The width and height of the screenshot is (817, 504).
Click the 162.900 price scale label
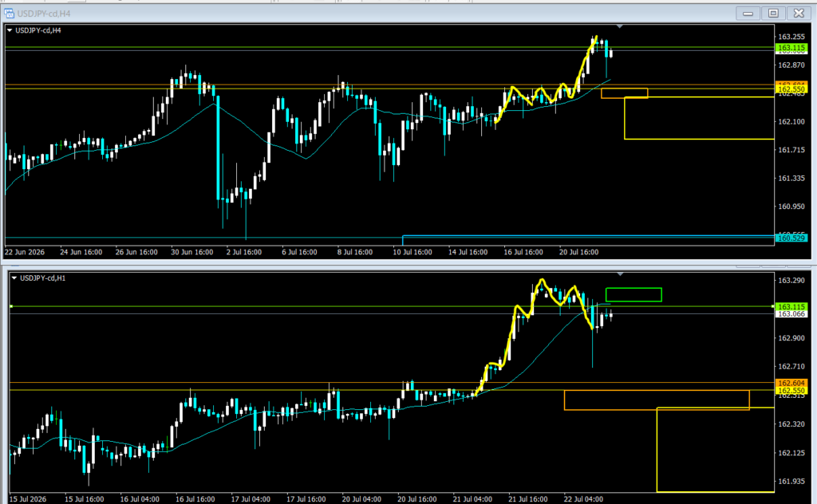[x=791, y=338]
